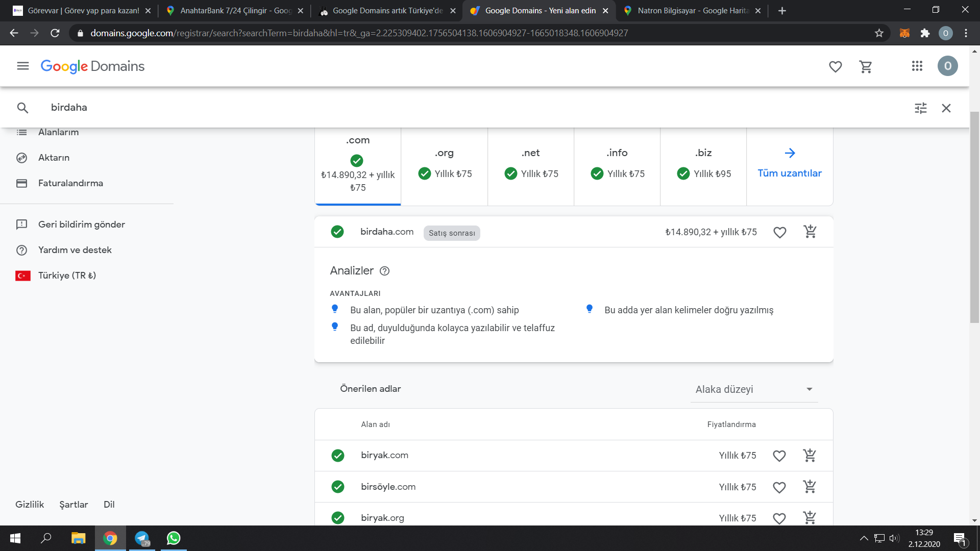
Task: Favorite biryak.org with heart icon
Action: (x=779, y=518)
